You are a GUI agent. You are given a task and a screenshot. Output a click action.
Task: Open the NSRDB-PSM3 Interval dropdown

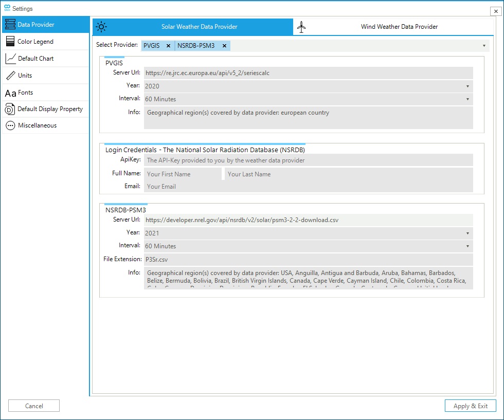point(467,246)
